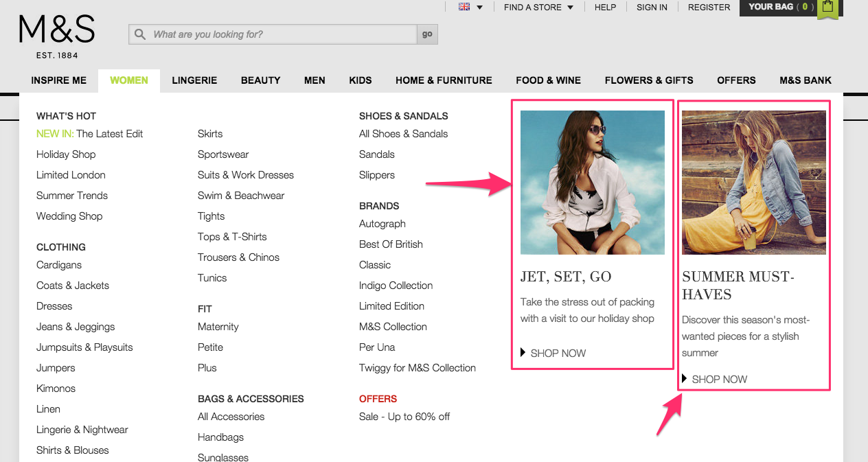Open Shirts & Blouses
The image size is (868, 462).
(x=73, y=450)
